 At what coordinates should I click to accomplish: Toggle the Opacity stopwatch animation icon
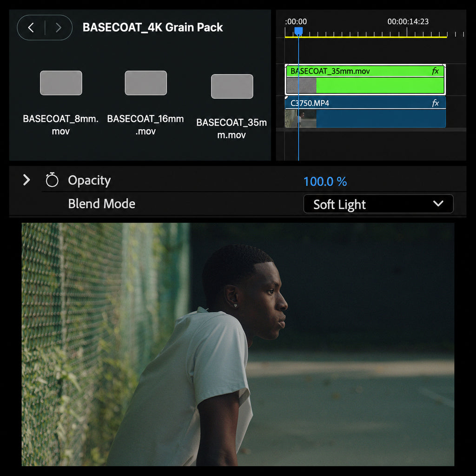coord(52,180)
